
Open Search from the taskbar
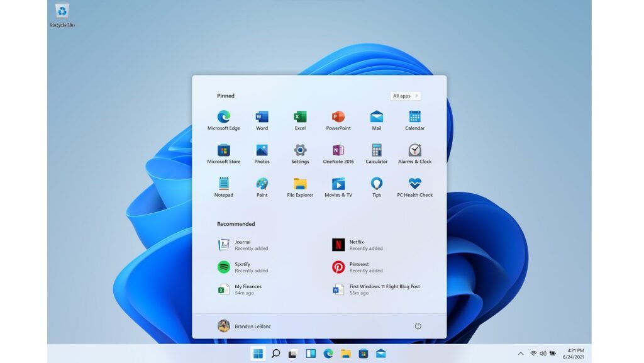click(275, 354)
